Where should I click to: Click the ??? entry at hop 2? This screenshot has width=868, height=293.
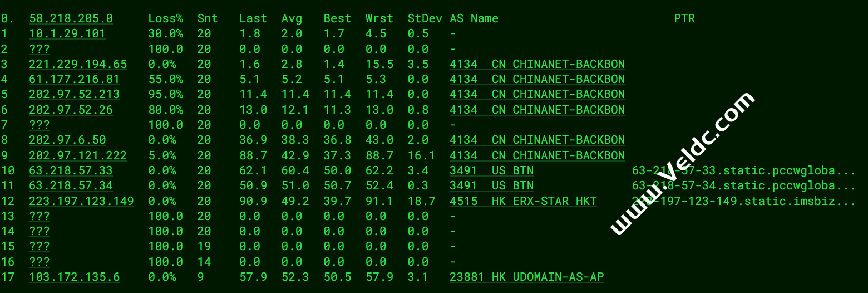[x=40, y=49]
